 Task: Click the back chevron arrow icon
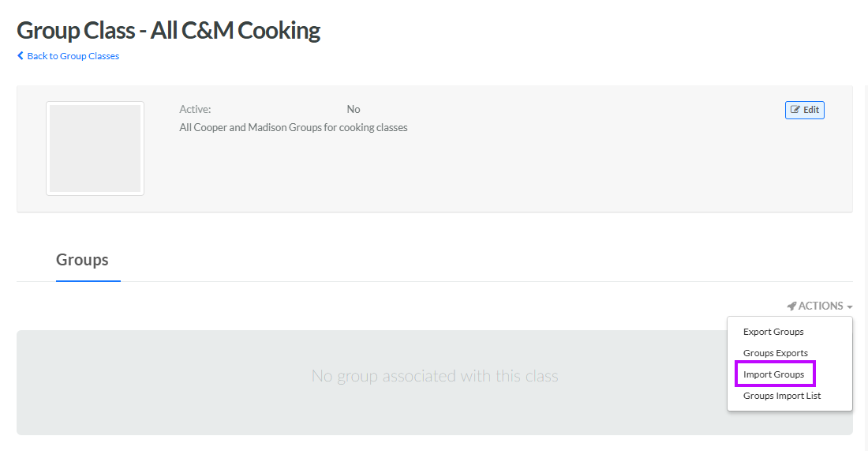[x=21, y=56]
